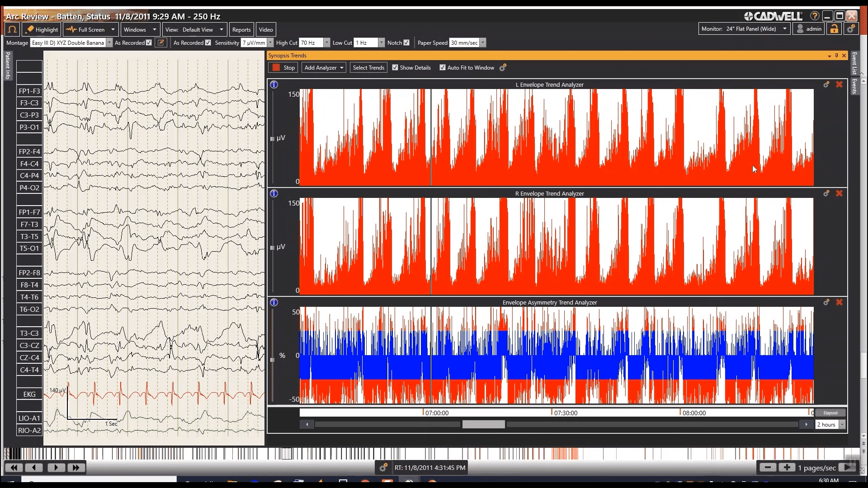Click the lock icon next to admin

(x=834, y=29)
